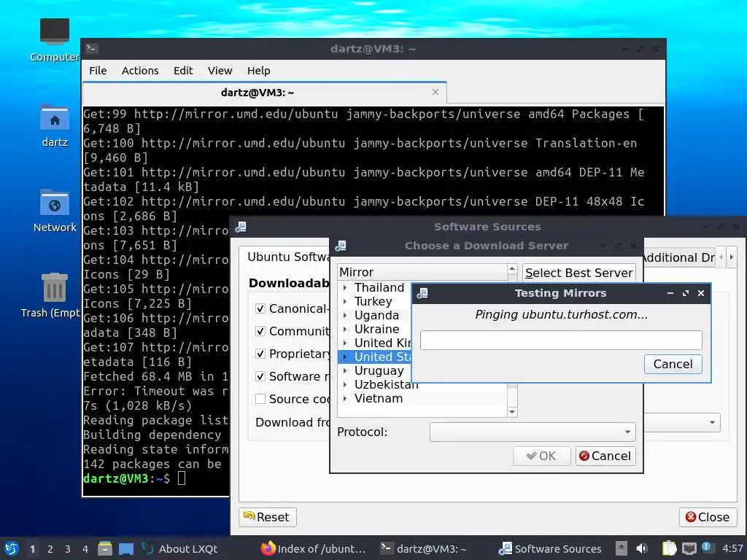Select the Ubuntu Software tab
The width and height of the screenshot is (747, 560).
click(x=288, y=257)
